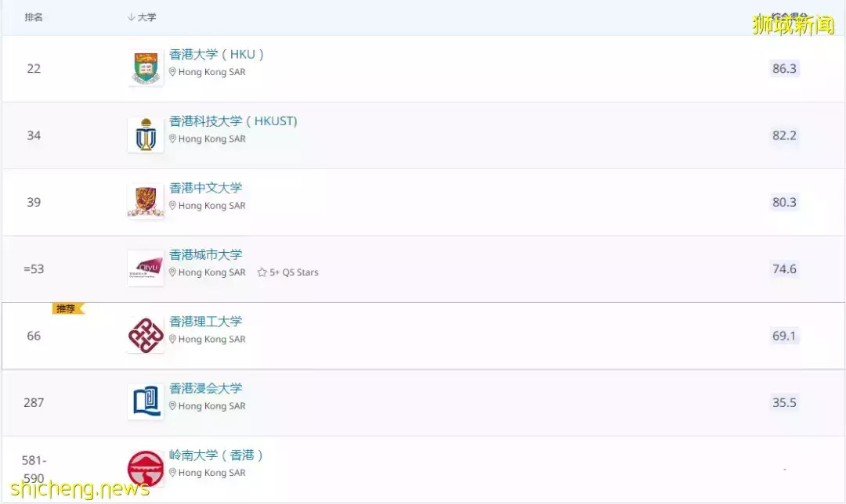
Task: Click the 香港浸会大学 blue book logo
Action: [x=146, y=402]
